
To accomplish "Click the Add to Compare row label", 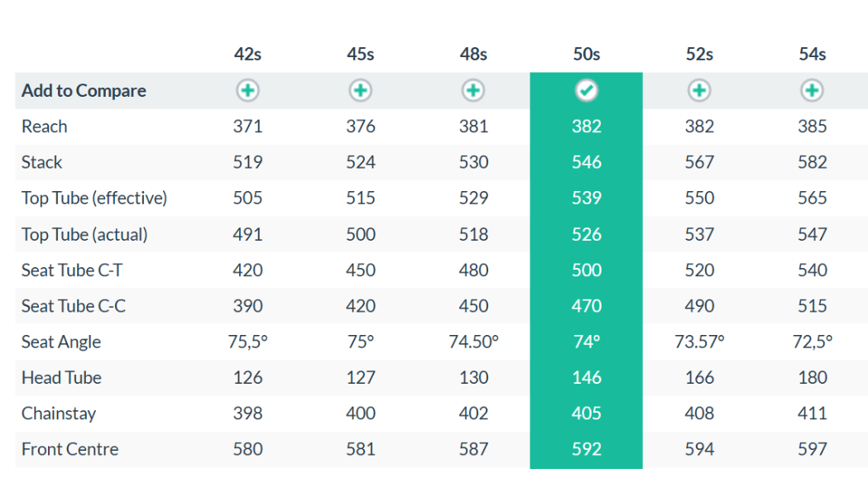I will click(84, 91).
